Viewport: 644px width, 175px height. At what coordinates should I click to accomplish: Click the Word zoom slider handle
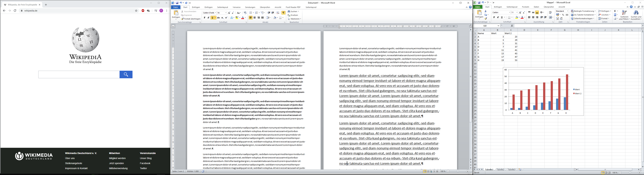(458, 171)
